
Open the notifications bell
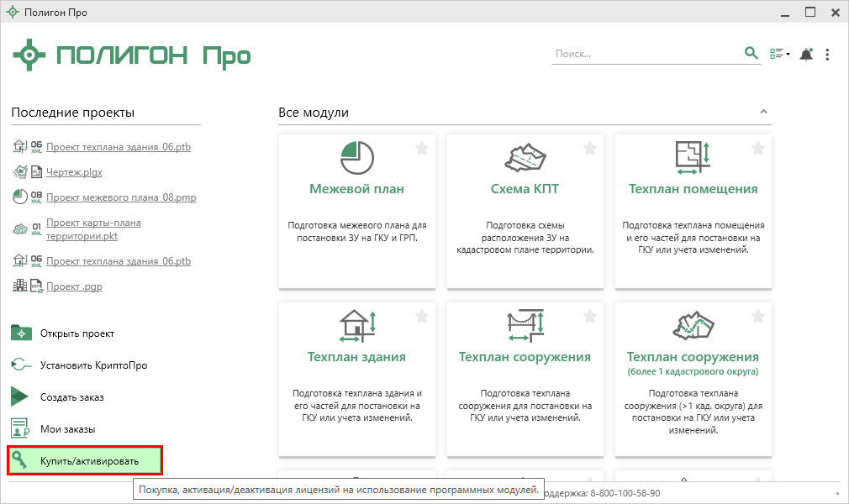[806, 55]
